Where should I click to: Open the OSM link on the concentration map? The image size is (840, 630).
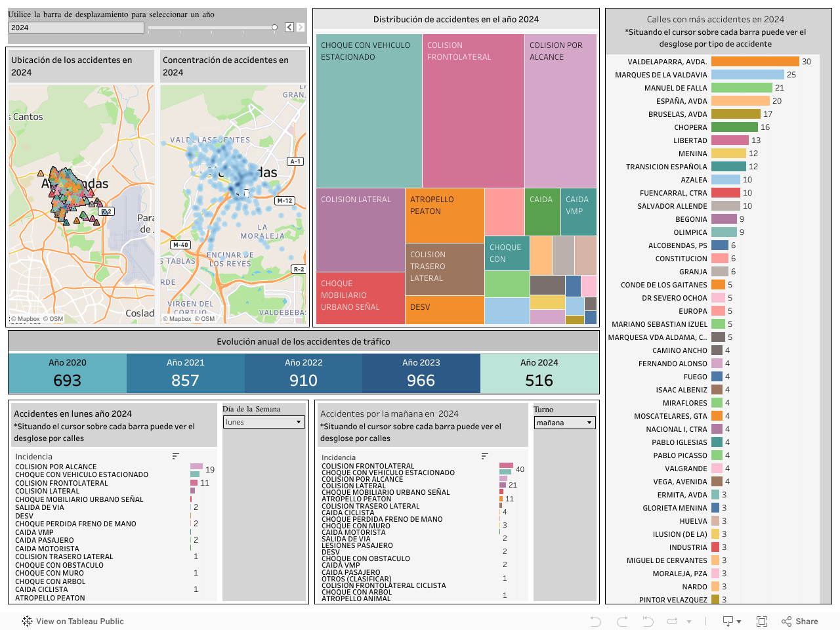(207, 319)
